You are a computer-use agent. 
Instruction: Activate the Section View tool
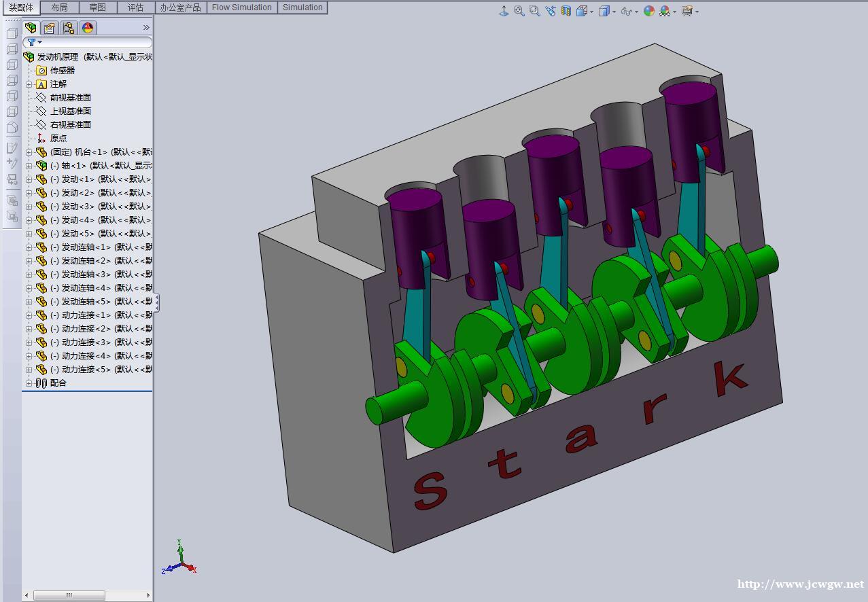click(566, 11)
